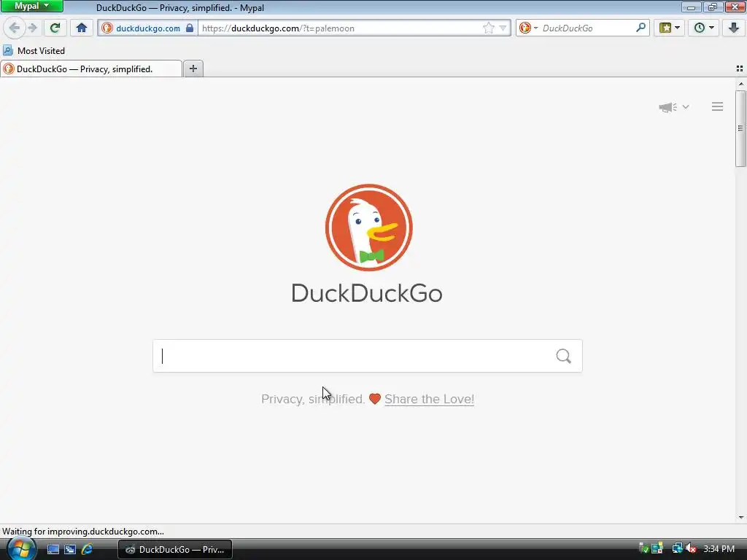Screen dimensions: 747x560
Task: Click the vertical scrollbar thumb
Action: click(740, 128)
